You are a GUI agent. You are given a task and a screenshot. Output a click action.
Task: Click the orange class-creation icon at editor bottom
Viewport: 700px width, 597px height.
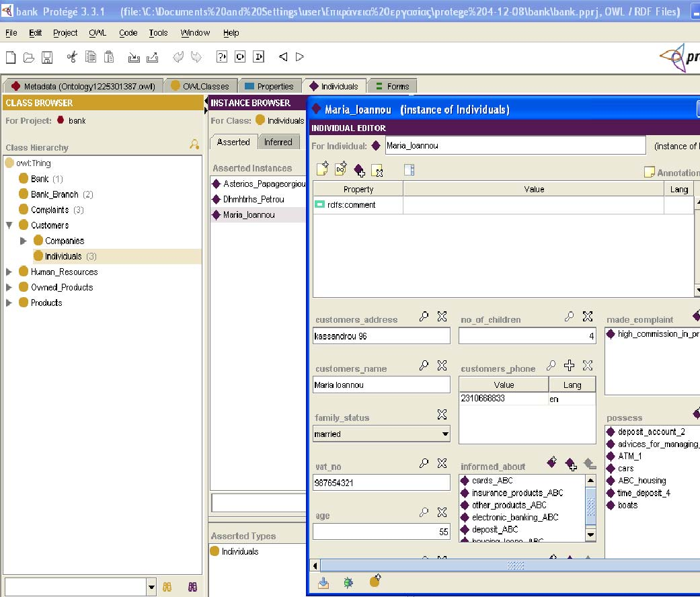tap(375, 580)
